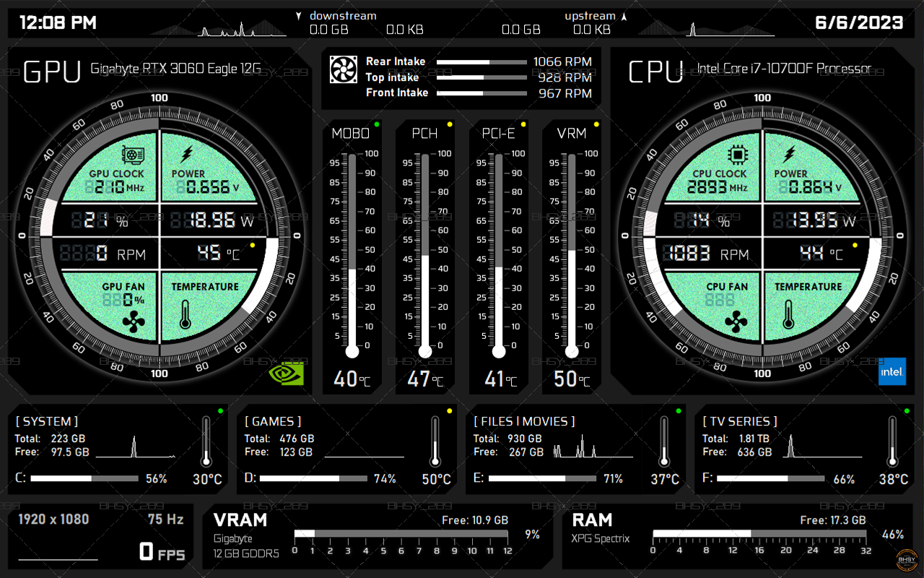Image resolution: width=924 pixels, height=578 pixels.
Task: Click the Front Intake fan speed bar
Action: click(x=481, y=93)
